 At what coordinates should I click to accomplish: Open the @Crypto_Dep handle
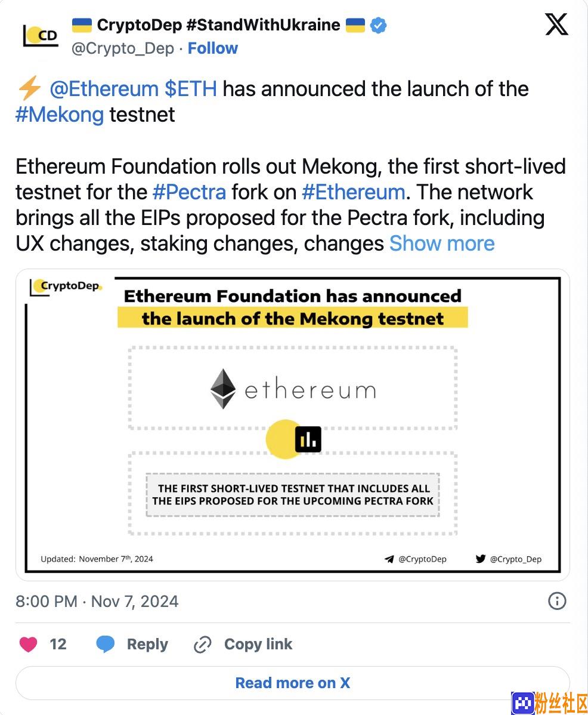click(122, 48)
